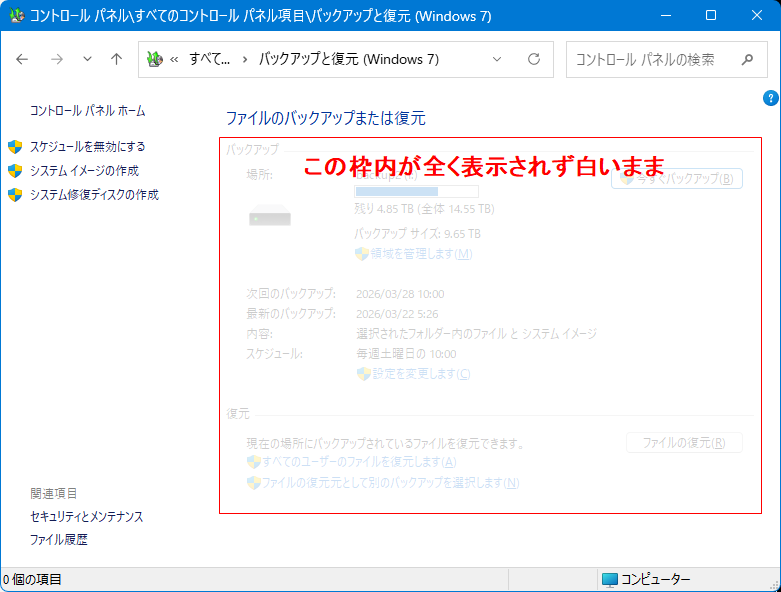Image resolution: width=781 pixels, height=592 pixels.
Task: Click the search magnifier icon
Action: pos(747,59)
